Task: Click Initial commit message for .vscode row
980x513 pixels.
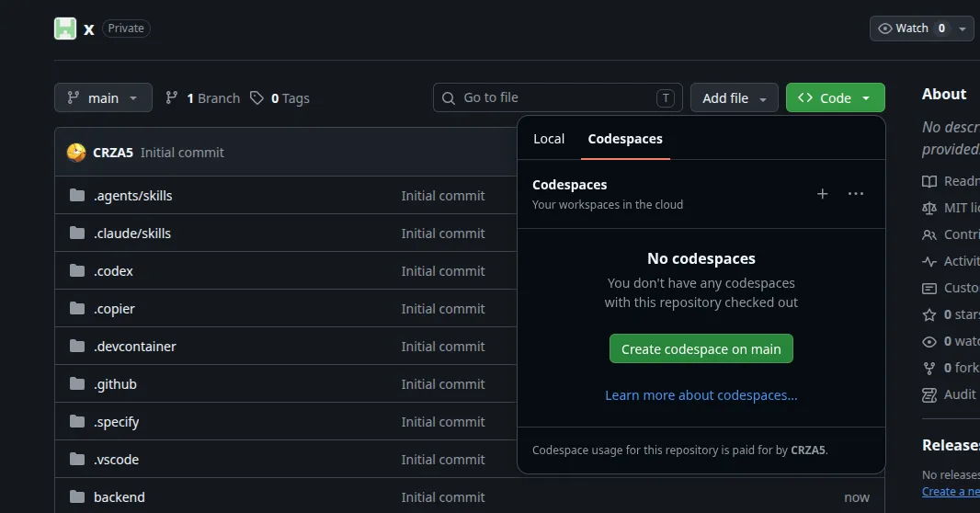Action: click(x=443, y=460)
